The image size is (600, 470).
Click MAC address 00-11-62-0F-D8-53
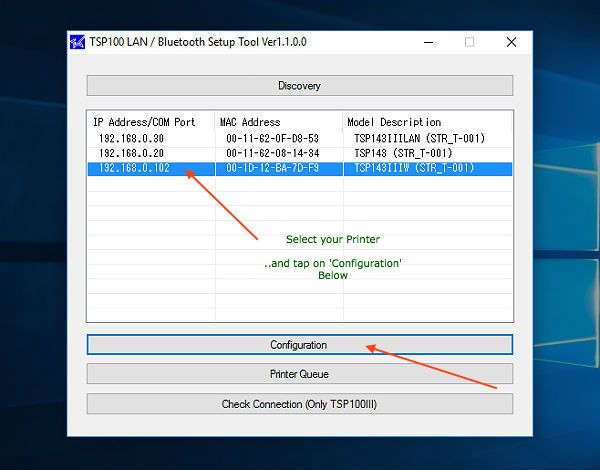click(x=272, y=139)
